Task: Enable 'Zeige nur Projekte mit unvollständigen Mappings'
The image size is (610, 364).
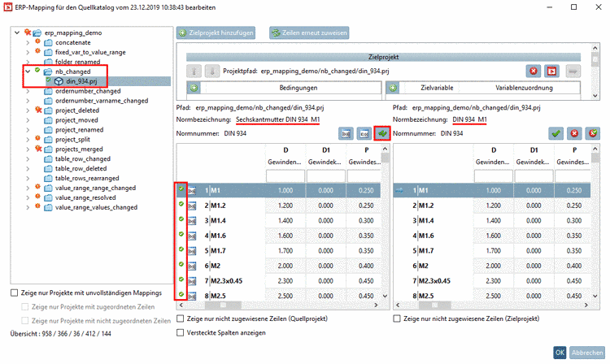Action: tap(15, 293)
